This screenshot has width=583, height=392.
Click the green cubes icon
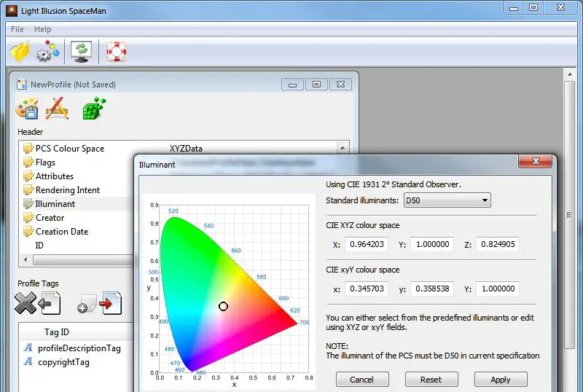pyautogui.click(x=94, y=109)
